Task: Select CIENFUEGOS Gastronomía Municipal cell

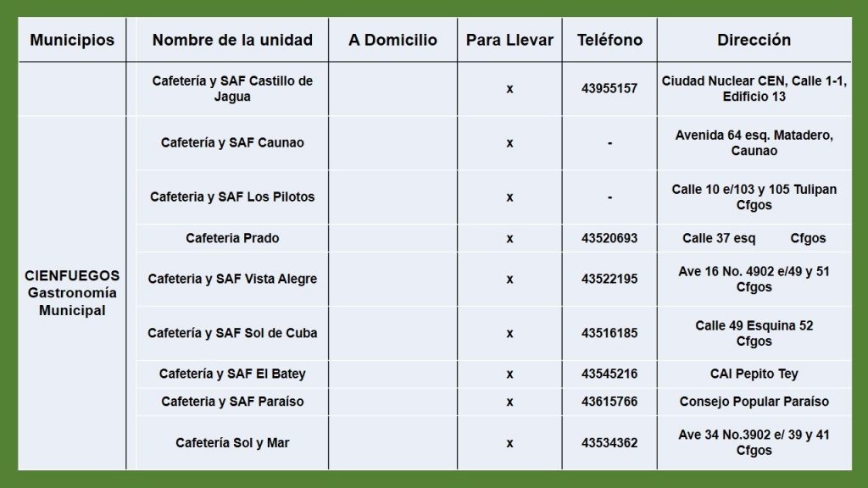Action: tap(72, 292)
